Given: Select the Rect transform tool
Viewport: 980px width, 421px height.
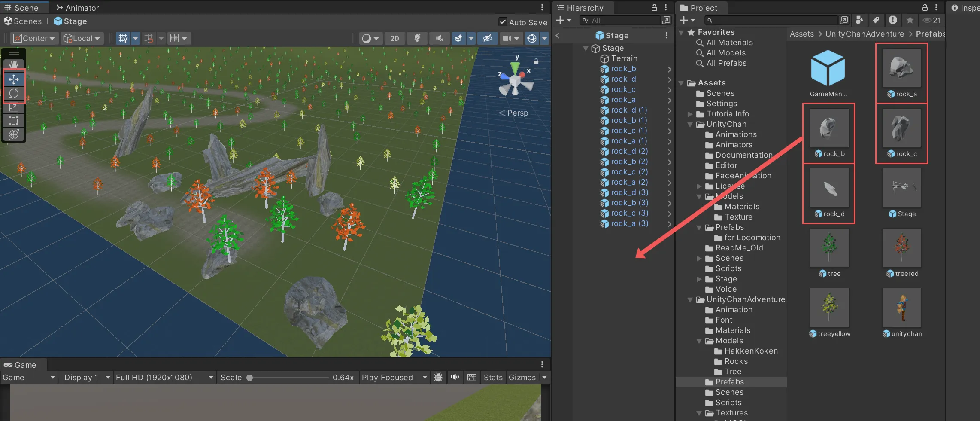Looking at the screenshot, I should click(14, 121).
